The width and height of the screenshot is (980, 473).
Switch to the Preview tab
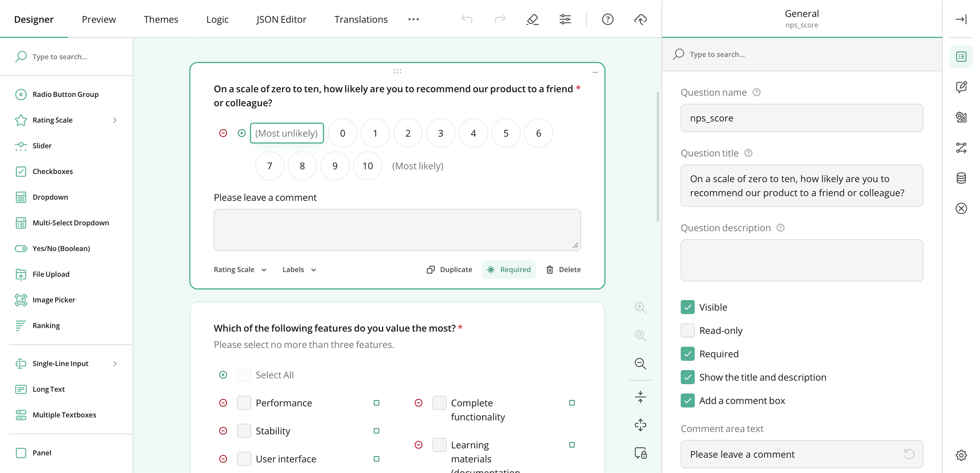tap(99, 19)
